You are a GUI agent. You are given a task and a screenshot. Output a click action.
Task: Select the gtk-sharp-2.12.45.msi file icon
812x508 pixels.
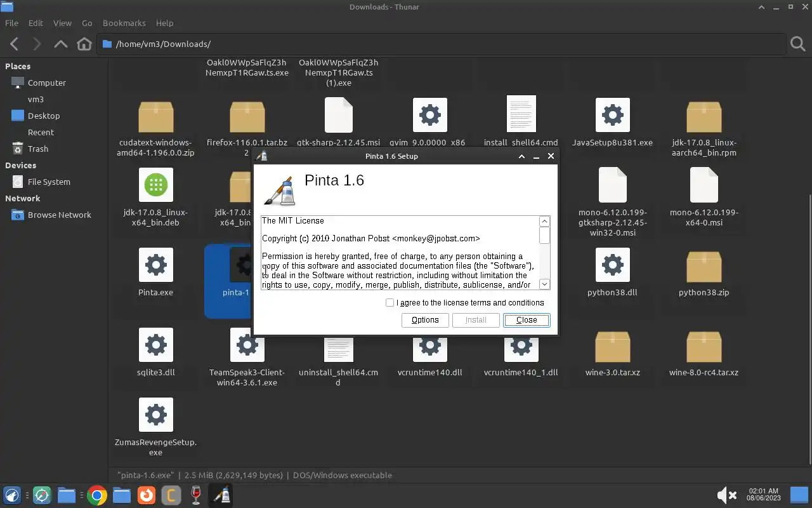[x=338, y=115]
